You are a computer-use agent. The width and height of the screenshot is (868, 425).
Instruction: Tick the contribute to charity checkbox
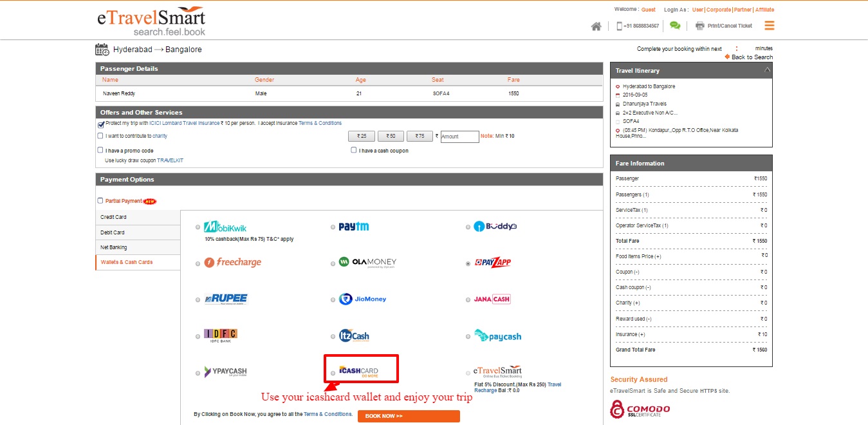(x=100, y=136)
